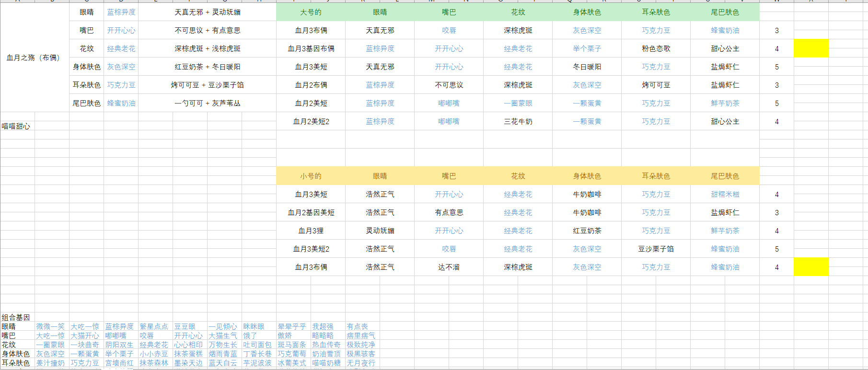Click the 芋泥波波 gene cell
This screenshot has height=370, width=868.
click(259, 363)
